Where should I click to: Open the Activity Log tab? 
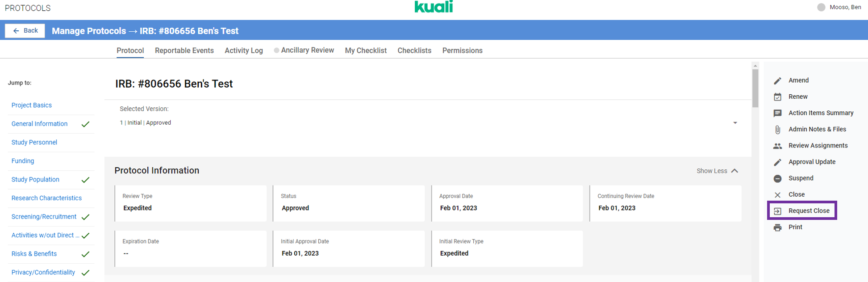[243, 51]
